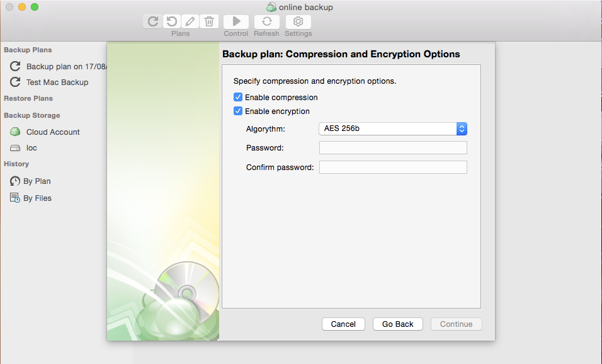Click the Continue button
Viewport: 602px width, 364px height.
[456, 324]
